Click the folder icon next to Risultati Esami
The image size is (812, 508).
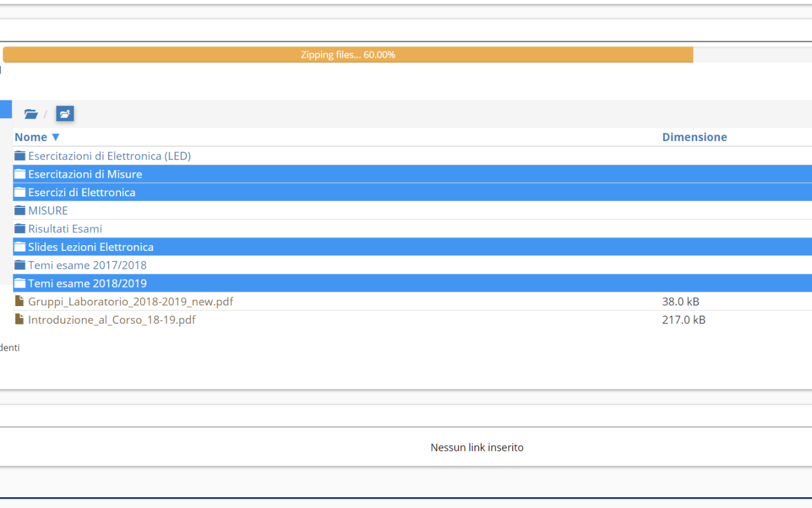tap(19, 229)
